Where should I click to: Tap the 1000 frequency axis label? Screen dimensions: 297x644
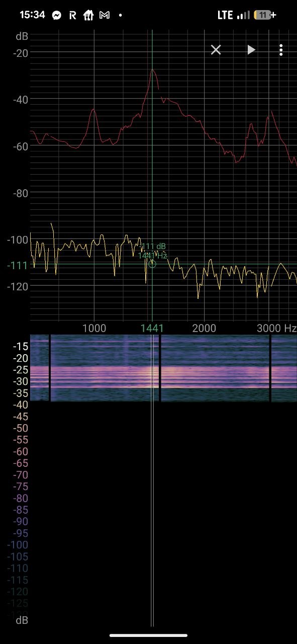point(94,328)
